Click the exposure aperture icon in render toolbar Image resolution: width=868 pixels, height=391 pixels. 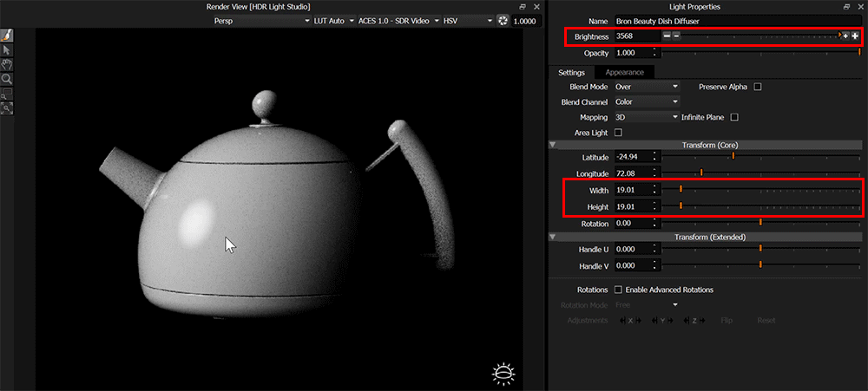tap(503, 21)
